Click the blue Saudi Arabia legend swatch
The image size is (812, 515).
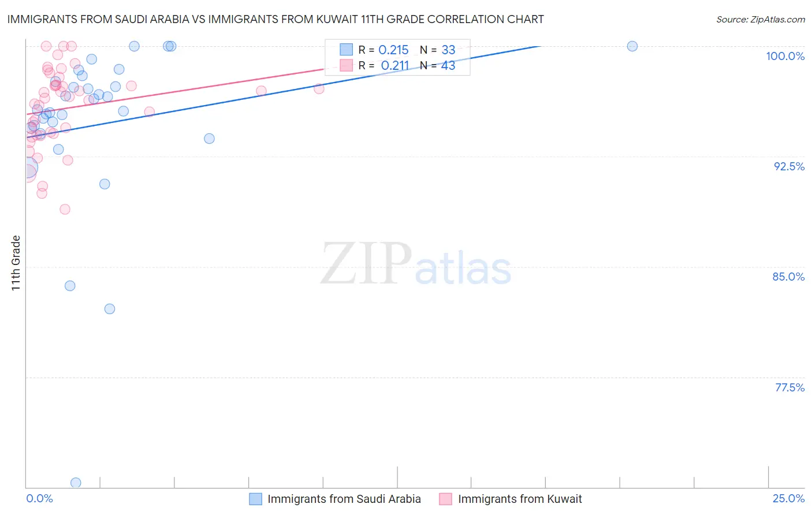255,499
